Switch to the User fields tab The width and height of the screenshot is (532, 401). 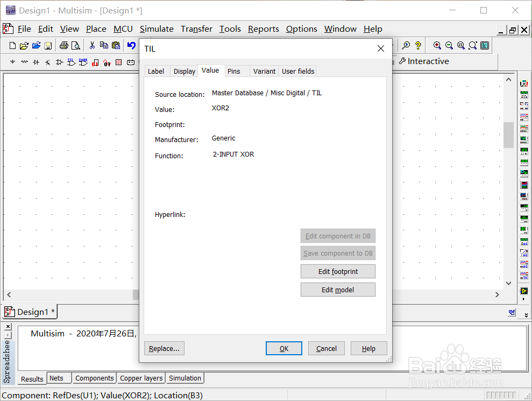coord(298,71)
